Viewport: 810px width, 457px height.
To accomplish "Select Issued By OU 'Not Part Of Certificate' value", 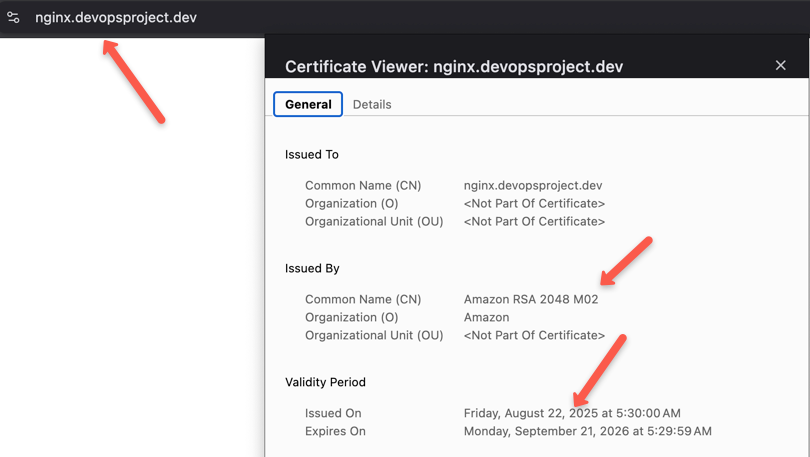I will pos(534,335).
